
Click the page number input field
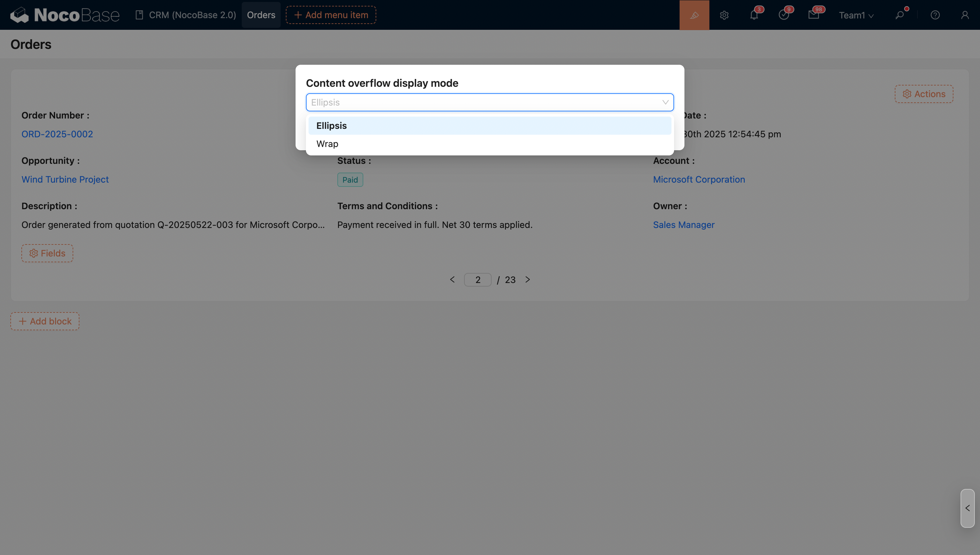pyautogui.click(x=478, y=279)
